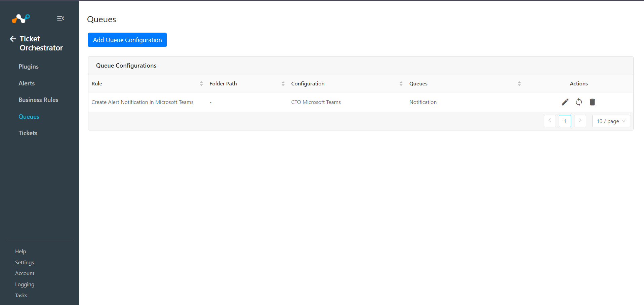This screenshot has height=305, width=644.
Task: Open Account in the sidebar footer
Action: pos(25,273)
